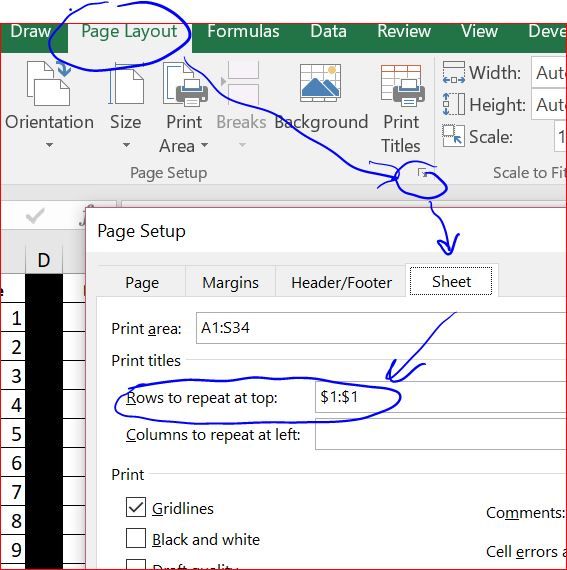
Task: Switch to the Data ribbon tab
Action: [328, 31]
